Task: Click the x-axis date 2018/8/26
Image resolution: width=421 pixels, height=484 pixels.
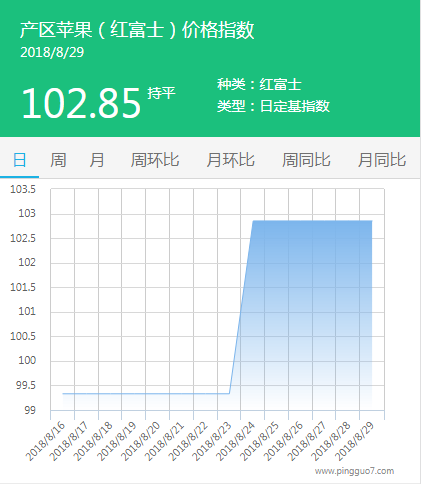Action: point(284,441)
